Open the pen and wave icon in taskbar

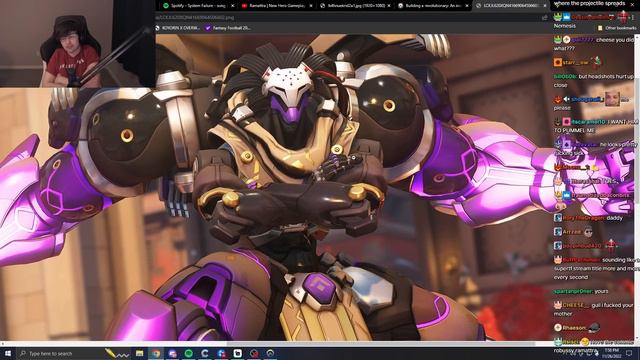click(117, 353)
